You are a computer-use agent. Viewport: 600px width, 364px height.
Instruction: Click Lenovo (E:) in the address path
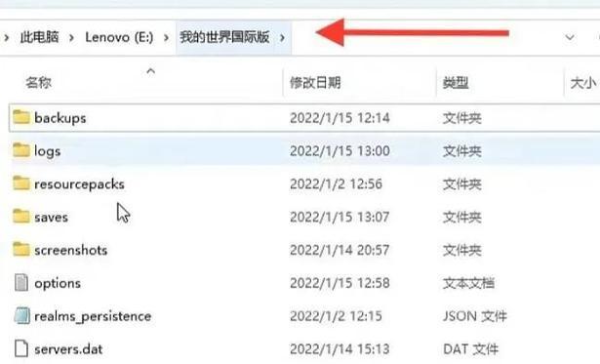coord(119,37)
